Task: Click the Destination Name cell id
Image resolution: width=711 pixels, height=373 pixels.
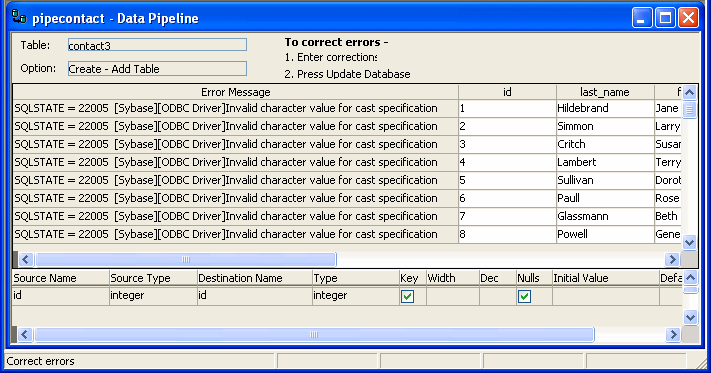Action: coord(255,296)
